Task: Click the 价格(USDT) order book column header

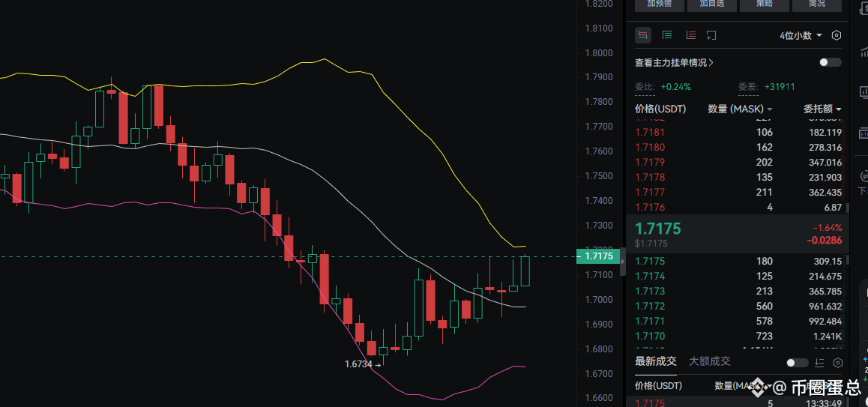Action: [x=660, y=109]
